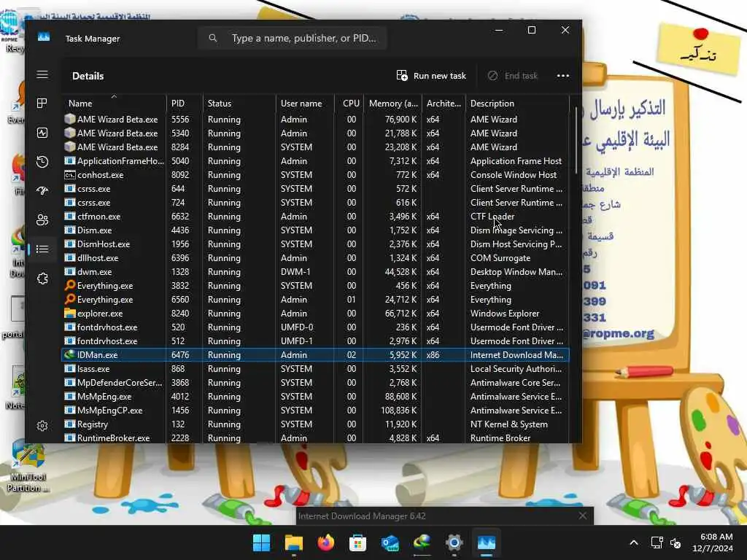Open Startup apps page in sidebar

pyautogui.click(x=42, y=191)
